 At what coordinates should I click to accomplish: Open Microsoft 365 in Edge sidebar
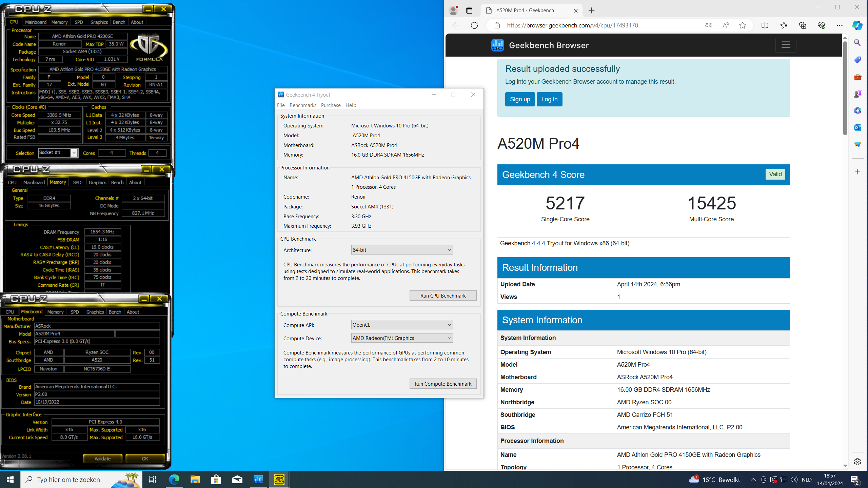click(857, 110)
